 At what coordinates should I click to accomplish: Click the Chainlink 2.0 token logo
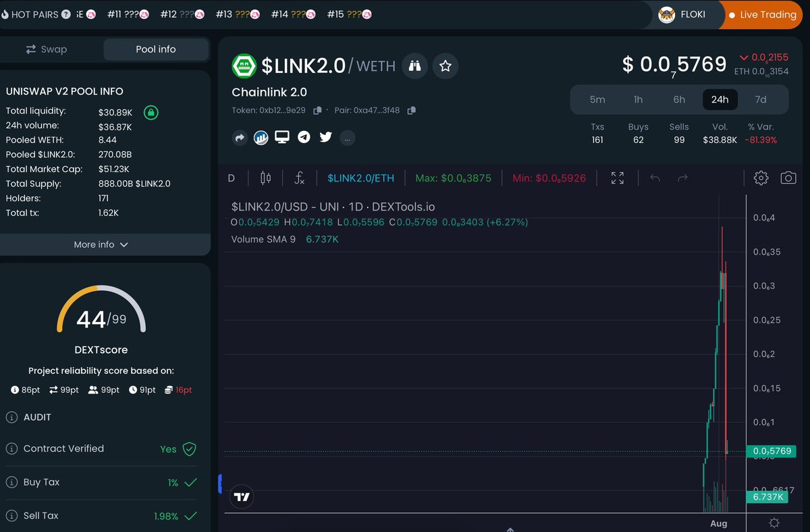tap(244, 65)
